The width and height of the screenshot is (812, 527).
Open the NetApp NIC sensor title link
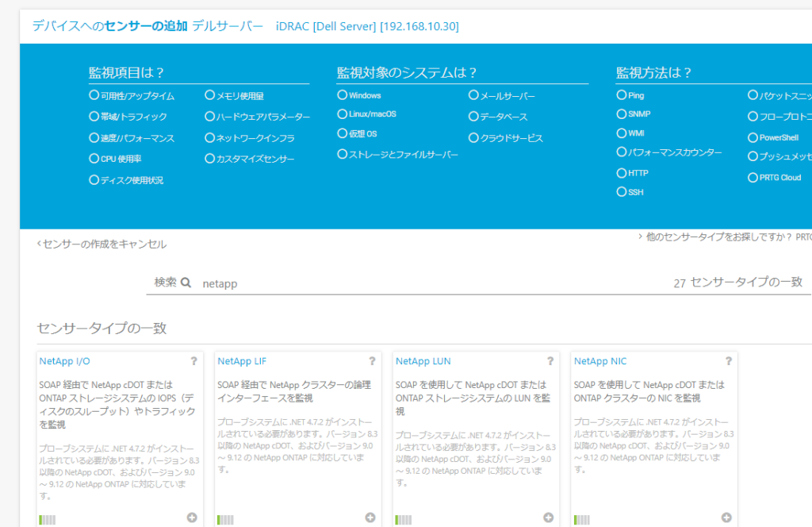[600, 361]
